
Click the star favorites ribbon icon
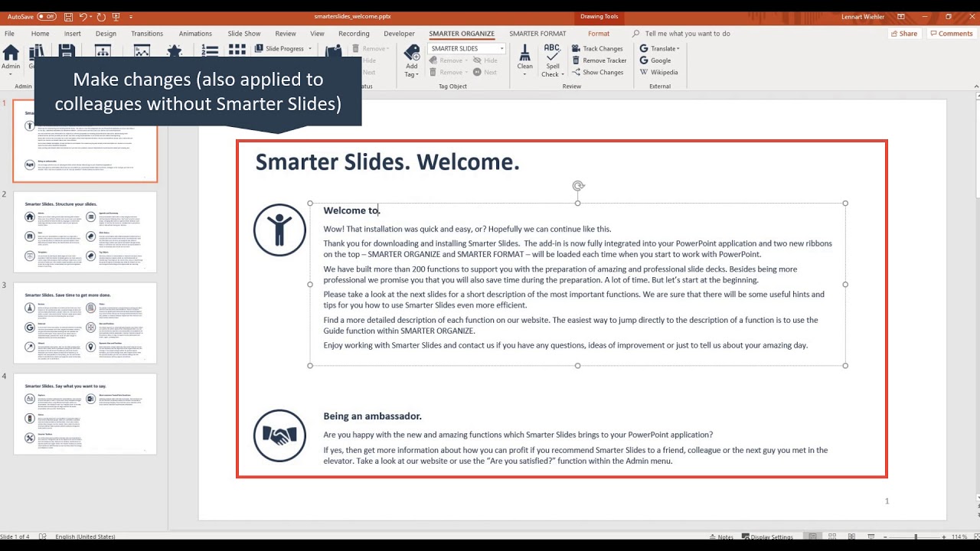[175, 51]
